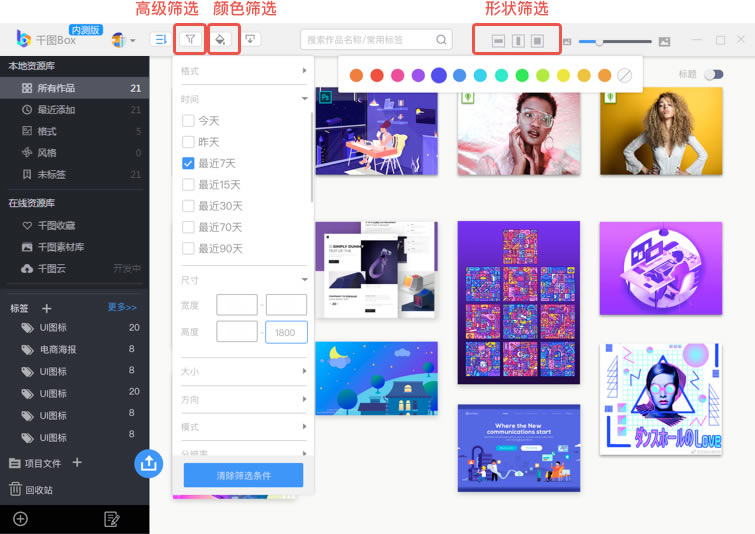755x534 pixels.
Task: Check the 最近90天 checkbox
Action: 188,248
